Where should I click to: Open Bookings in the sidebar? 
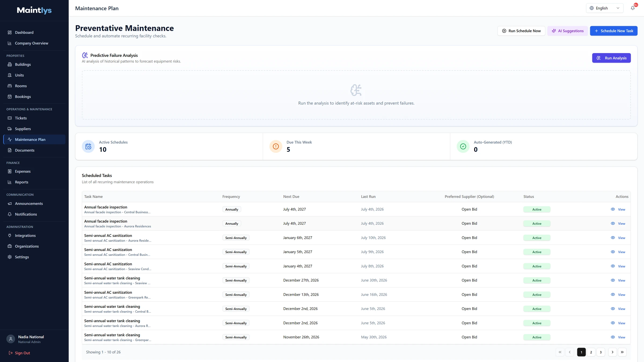(34, 97)
